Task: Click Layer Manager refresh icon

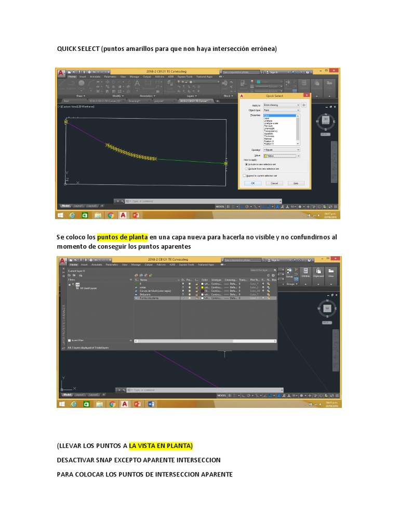Action: (268, 275)
